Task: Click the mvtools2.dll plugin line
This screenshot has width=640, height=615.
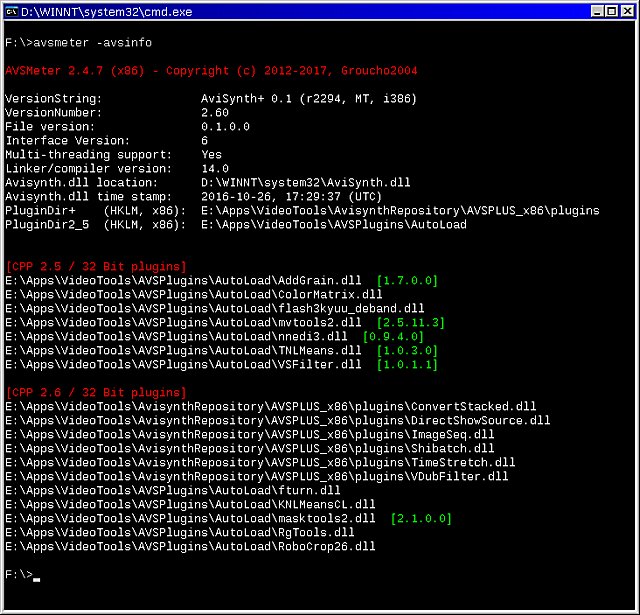Action: tap(183, 322)
